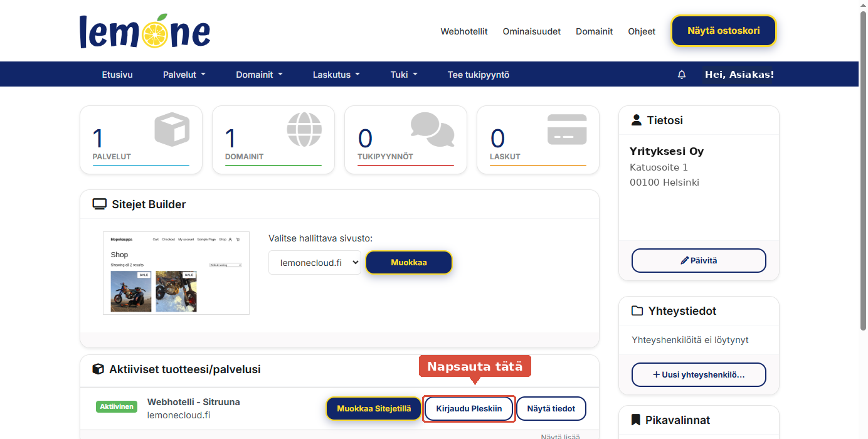Click the Muokkaa button in Sitejet Builder
This screenshot has height=439, width=868.
click(x=409, y=263)
